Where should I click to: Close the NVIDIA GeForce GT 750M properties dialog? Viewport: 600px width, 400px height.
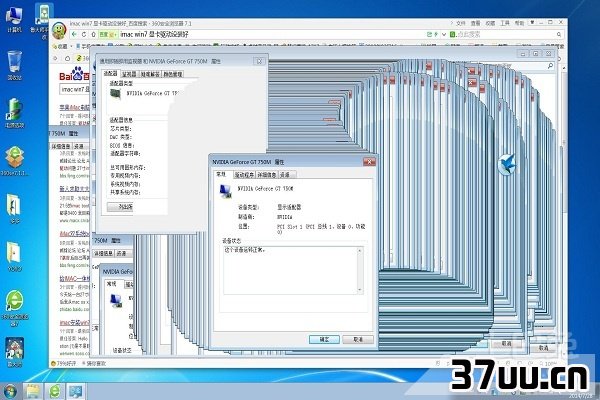369,162
